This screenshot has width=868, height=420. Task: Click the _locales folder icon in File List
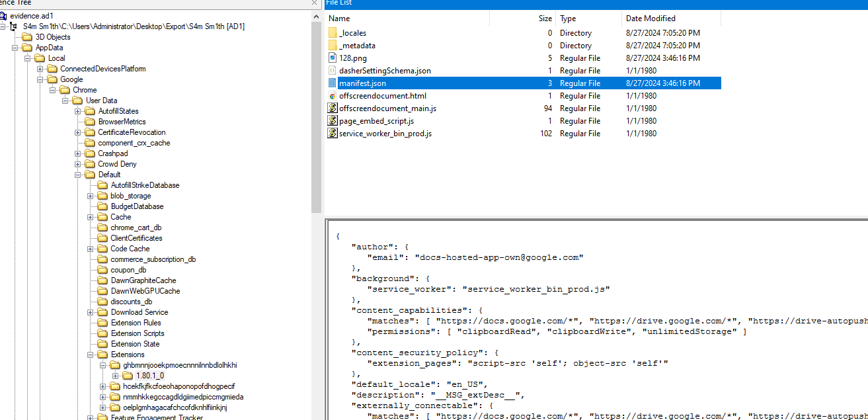pos(333,33)
